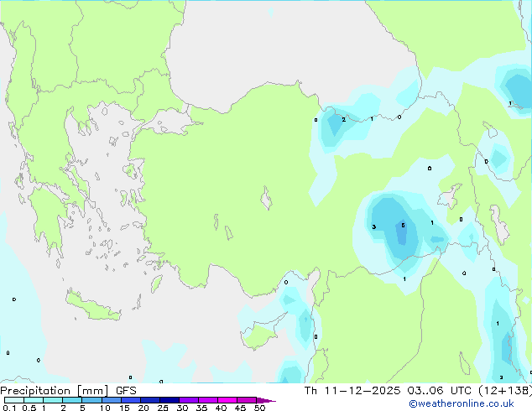Choose the 25–30 mm navy legend box
Image resolution: width=532 pixels, height=411 pixels.
click(169, 400)
